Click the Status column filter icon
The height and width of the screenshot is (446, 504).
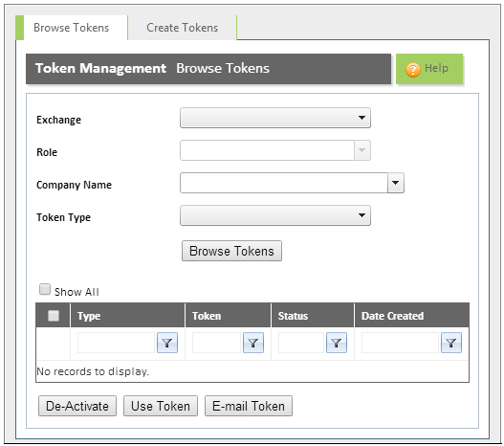pos(337,343)
